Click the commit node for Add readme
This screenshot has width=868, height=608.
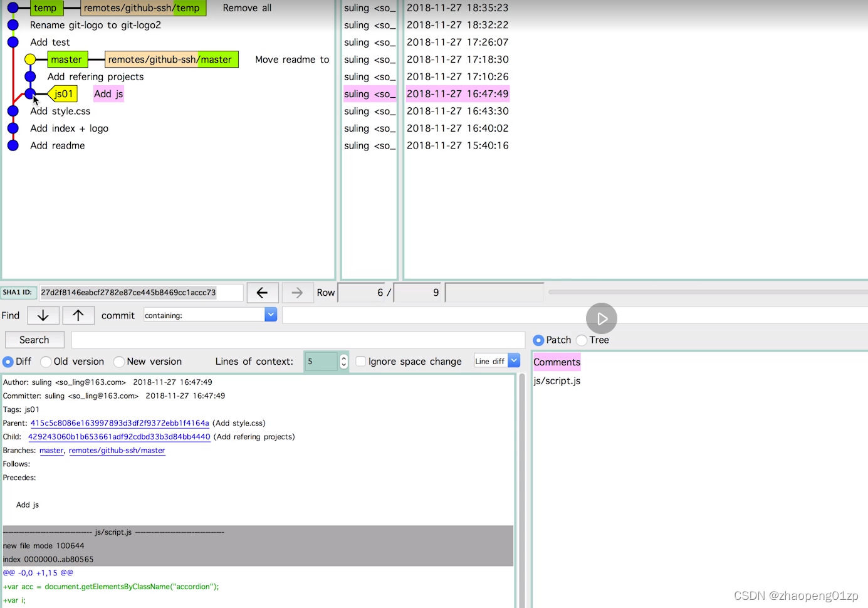click(x=13, y=145)
